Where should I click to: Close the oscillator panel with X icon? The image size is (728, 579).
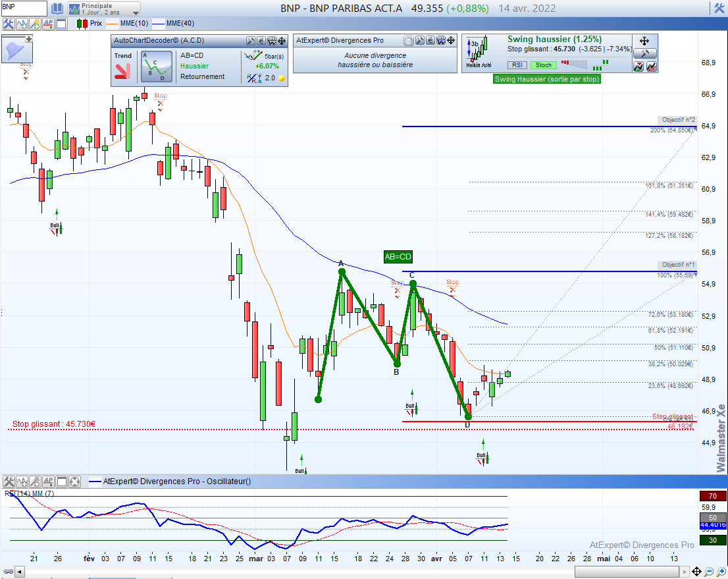tap(75, 482)
